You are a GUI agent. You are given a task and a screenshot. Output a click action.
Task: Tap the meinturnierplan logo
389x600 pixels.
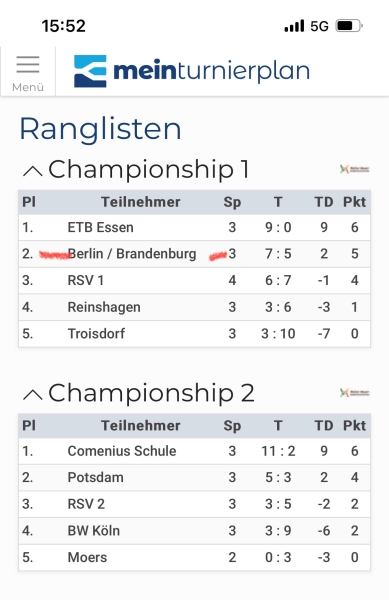pos(191,71)
